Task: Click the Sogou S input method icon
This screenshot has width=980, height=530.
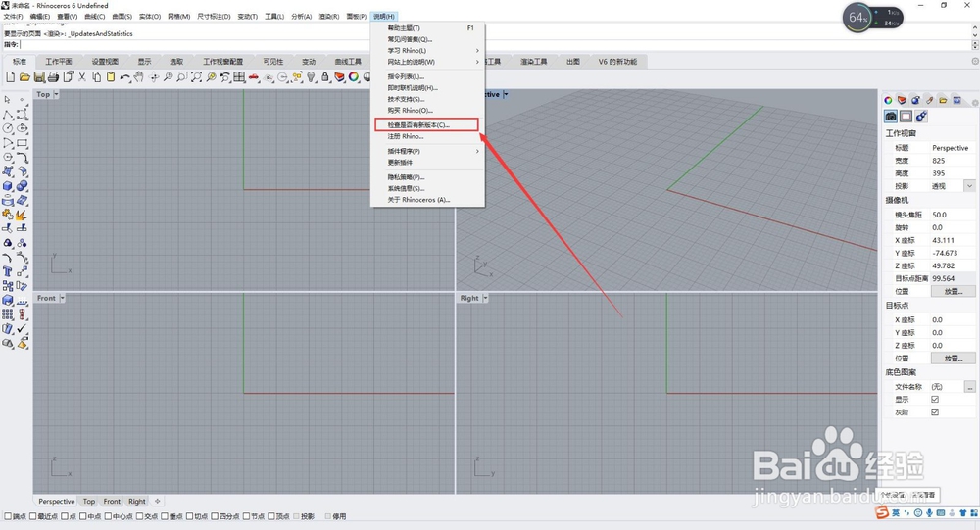Action: [x=882, y=512]
